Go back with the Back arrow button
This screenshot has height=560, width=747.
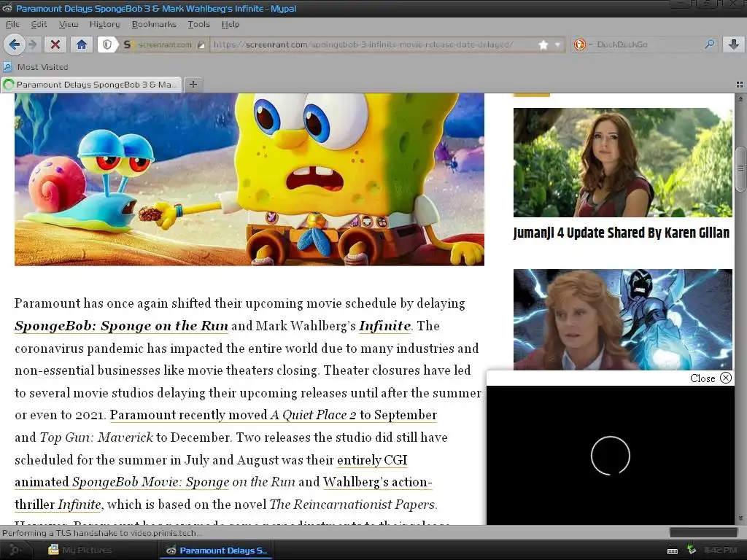[x=15, y=44]
